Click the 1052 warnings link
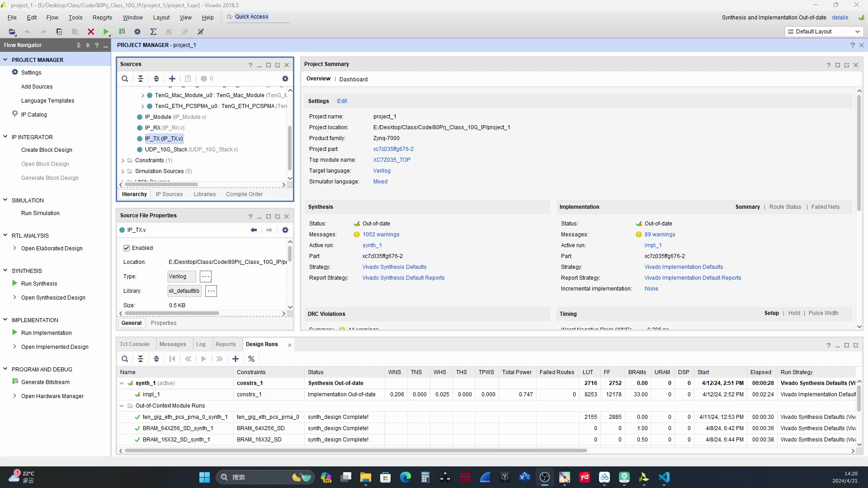The image size is (868, 488). click(381, 235)
